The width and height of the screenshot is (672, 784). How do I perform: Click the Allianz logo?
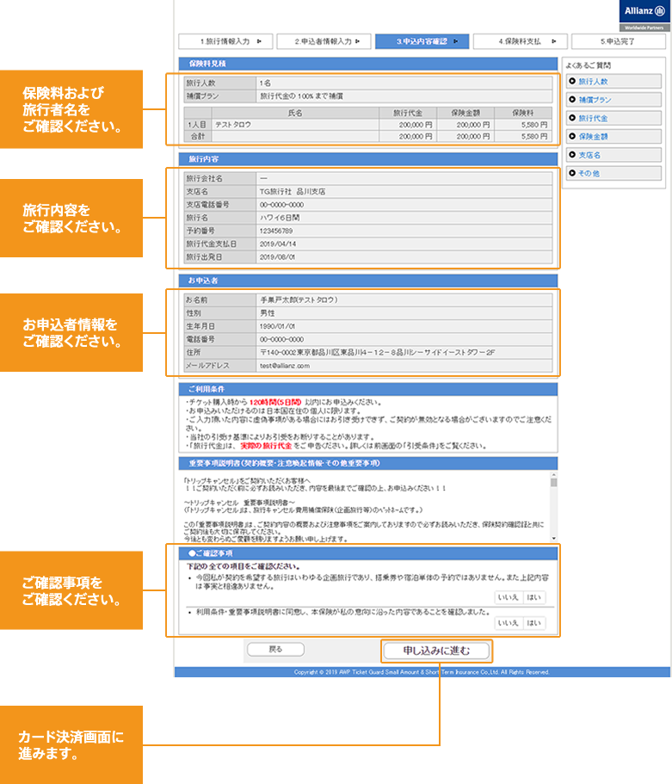(x=644, y=15)
